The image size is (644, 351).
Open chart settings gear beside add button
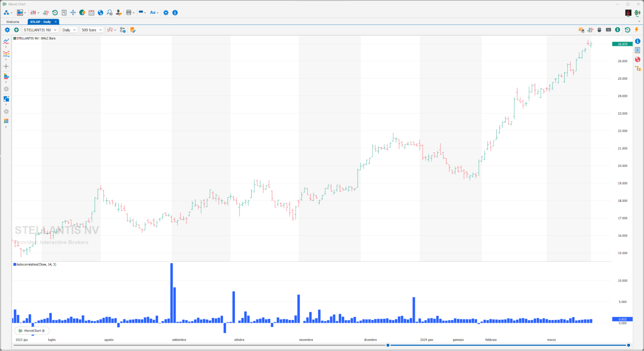click(7, 30)
